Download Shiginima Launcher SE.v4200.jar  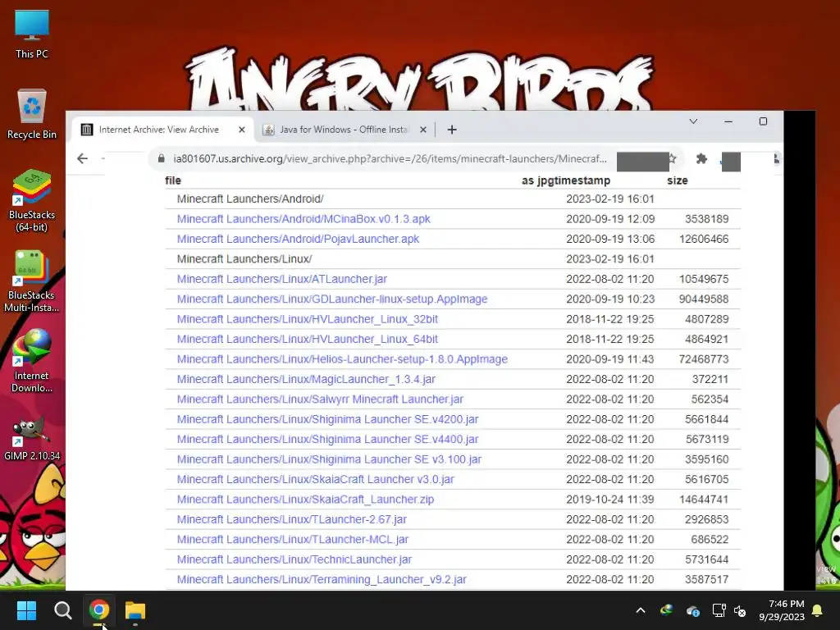click(327, 419)
